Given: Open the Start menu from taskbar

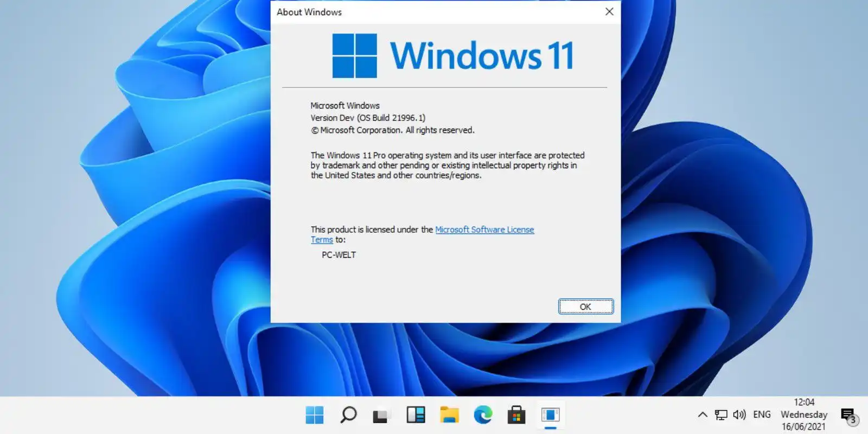Looking at the screenshot, I should 315,415.
